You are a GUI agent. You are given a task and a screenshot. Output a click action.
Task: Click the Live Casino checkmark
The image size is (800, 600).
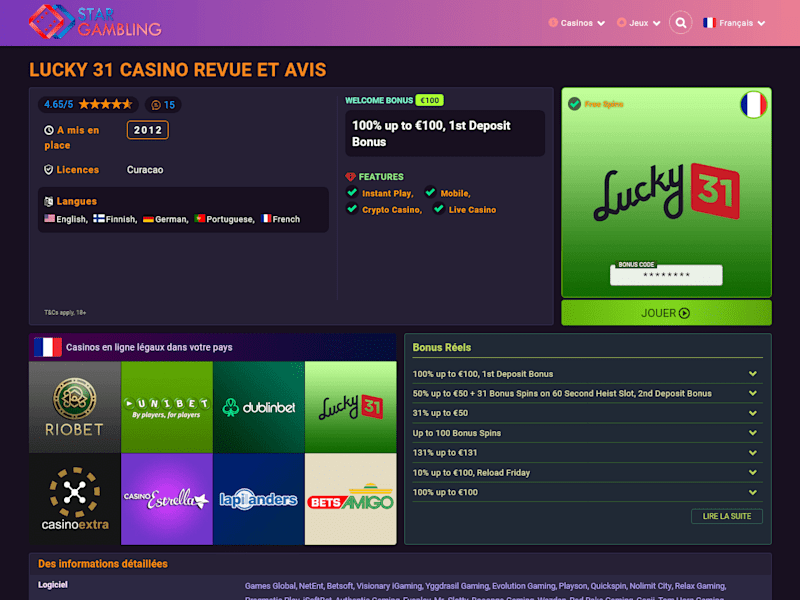click(x=438, y=209)
